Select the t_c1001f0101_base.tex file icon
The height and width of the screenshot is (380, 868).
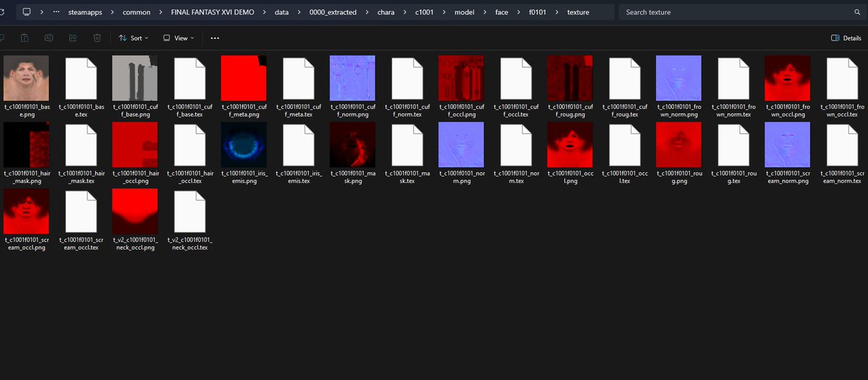[x=81, y=78]
